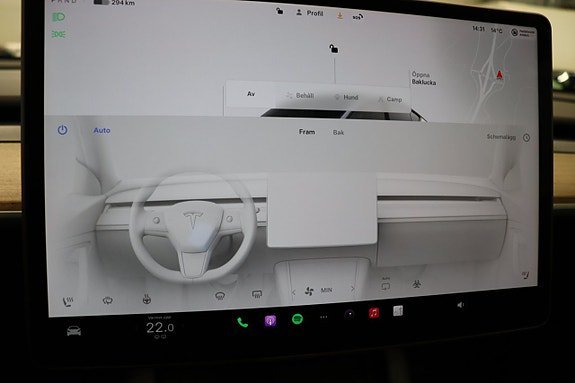Open the Phone app
This screenshot has height=383, width=575.
[x=242, y=322]
